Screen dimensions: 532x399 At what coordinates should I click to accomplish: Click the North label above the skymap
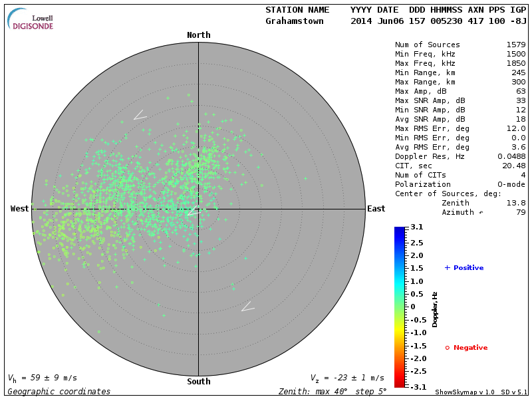pos(198,35)
